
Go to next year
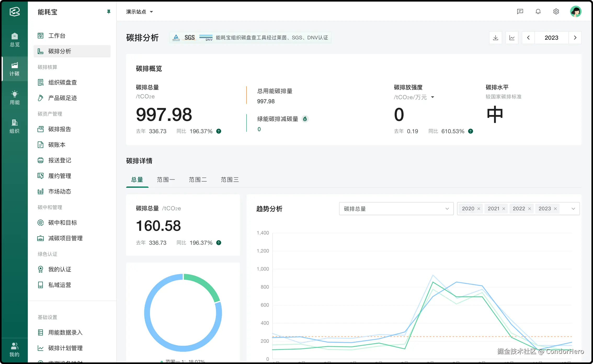(x=575, y=38)
